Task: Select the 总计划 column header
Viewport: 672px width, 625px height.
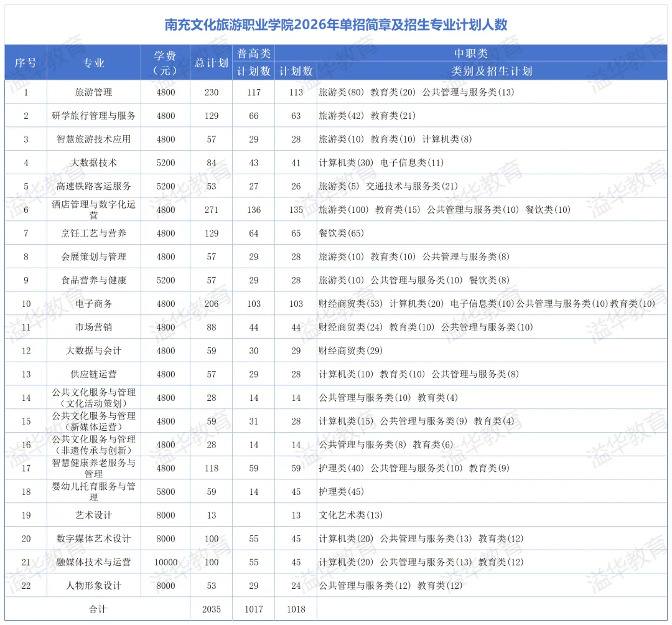Action: pos(212,63)
